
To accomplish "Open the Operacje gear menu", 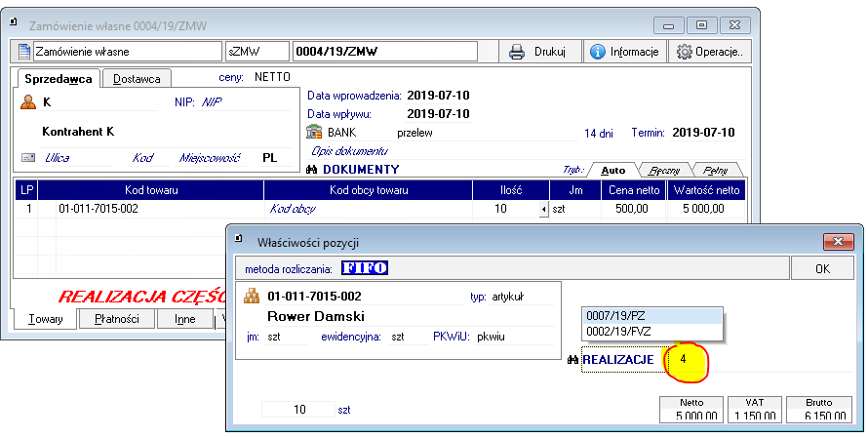I will (709, 52).
